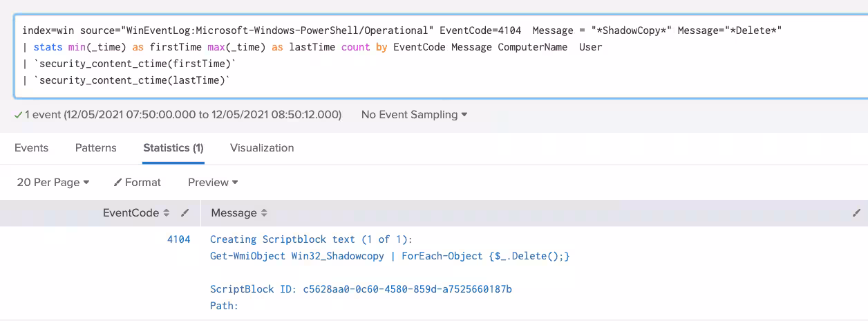This screenshot has height=321, width=868.
Task: Expand the 20 Per Page dropdown
Action: [x=53, y=183]
